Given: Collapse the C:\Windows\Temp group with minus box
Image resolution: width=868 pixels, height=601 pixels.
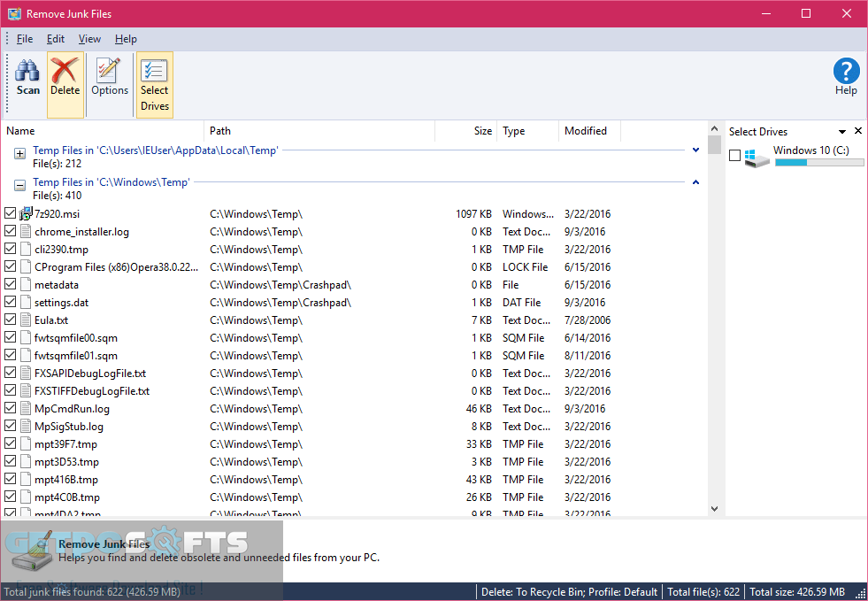Looking at the screenshot, I should pos(20,186).
